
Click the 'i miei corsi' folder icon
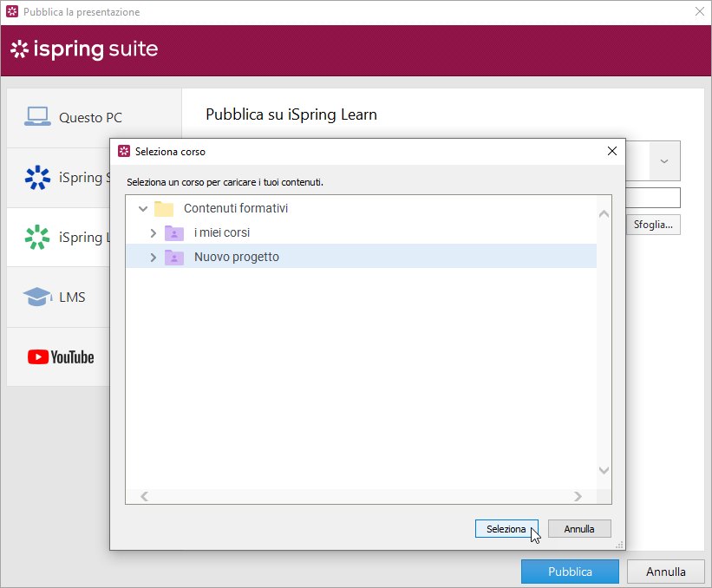[174, 233]
